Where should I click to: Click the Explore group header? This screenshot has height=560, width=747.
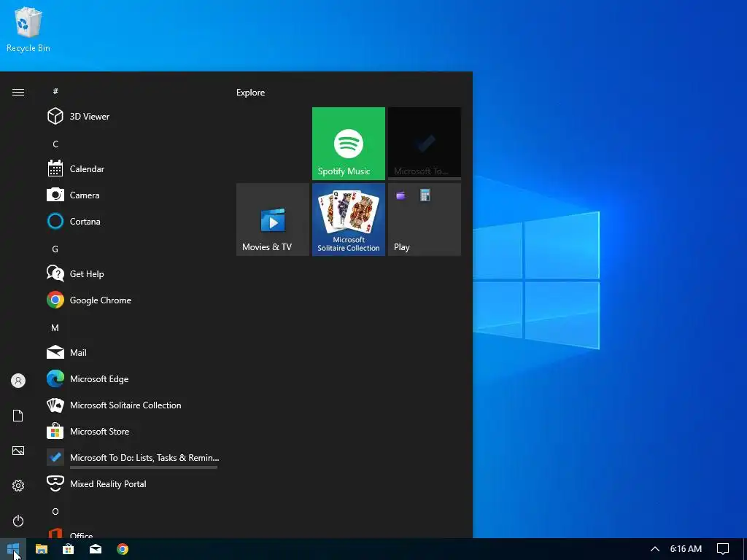point(251,93)
